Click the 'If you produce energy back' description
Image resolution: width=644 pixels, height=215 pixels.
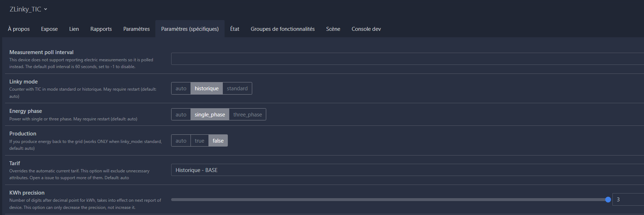click(x=85, y=145)
